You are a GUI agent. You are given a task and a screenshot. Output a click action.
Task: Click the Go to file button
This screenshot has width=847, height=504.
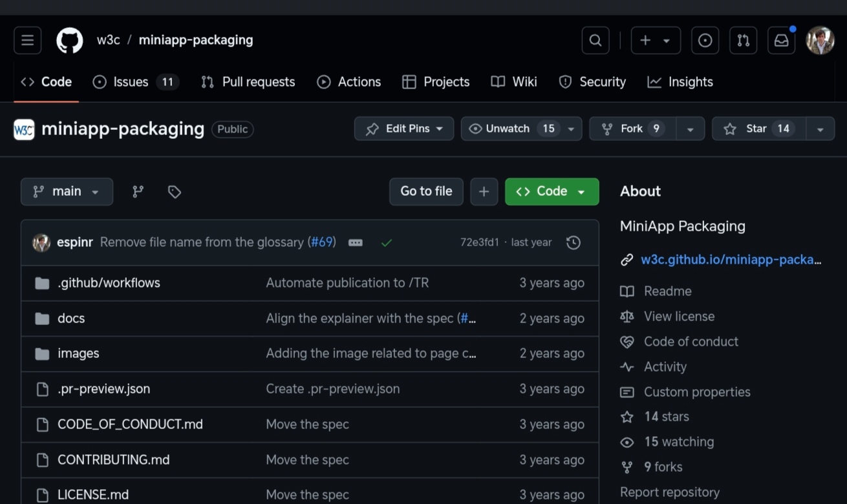coord(426,191)
